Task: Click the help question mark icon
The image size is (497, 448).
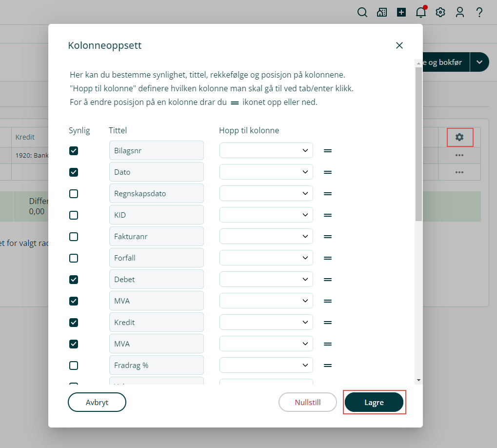Action: point(479,13)
